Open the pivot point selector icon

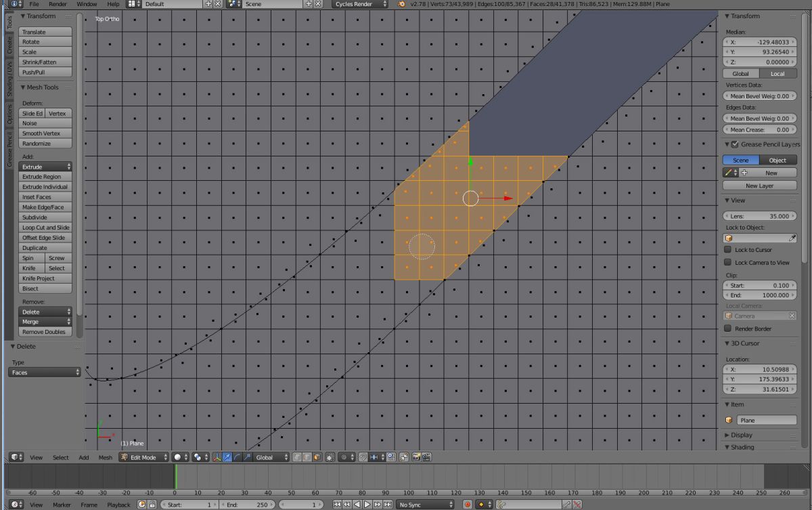point(200,457)
